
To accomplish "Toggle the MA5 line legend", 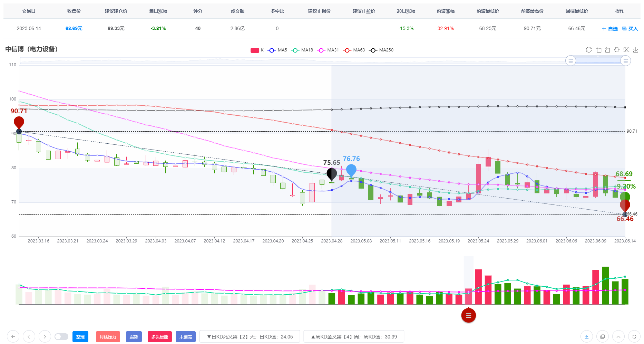I will [x=277, y=50].
